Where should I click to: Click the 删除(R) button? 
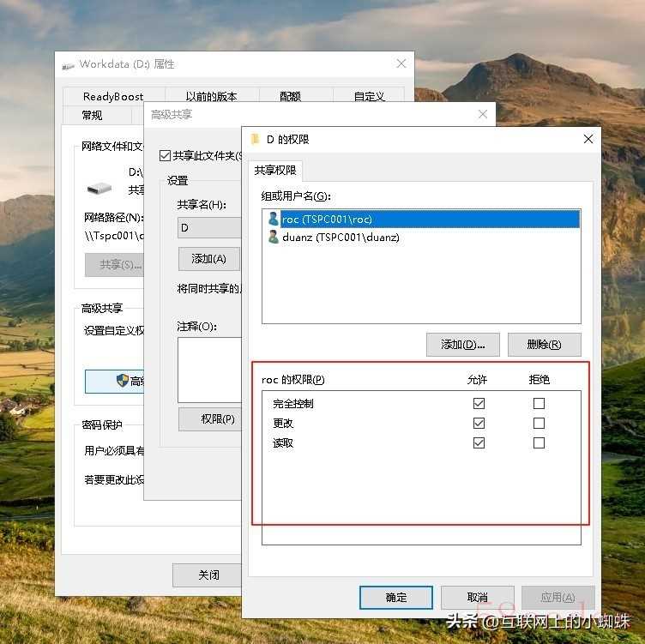[544, 344]
